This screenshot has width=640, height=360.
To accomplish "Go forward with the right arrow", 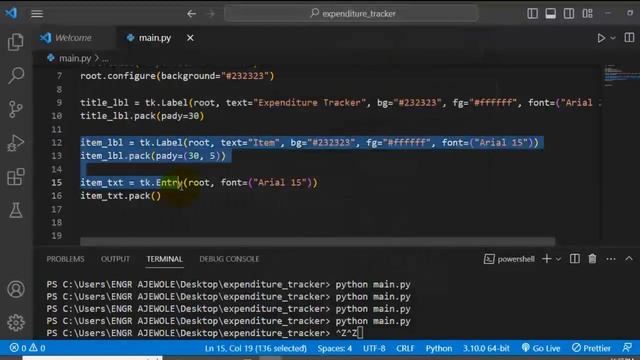I will click(211, 13).
